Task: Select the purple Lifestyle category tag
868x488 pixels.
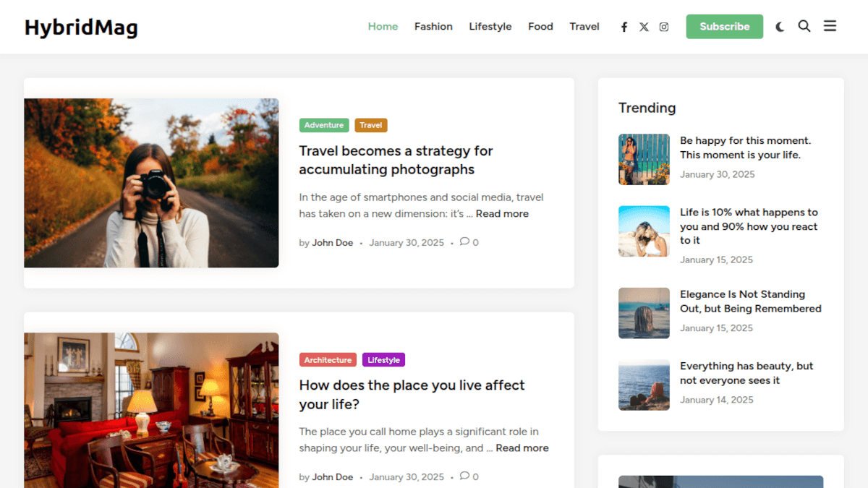Action: point(383,359)
